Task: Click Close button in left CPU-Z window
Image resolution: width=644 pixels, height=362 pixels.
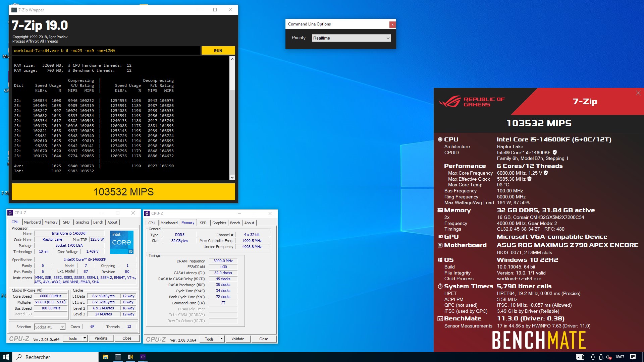Action: pyautogui.click(x=127, y=339)
